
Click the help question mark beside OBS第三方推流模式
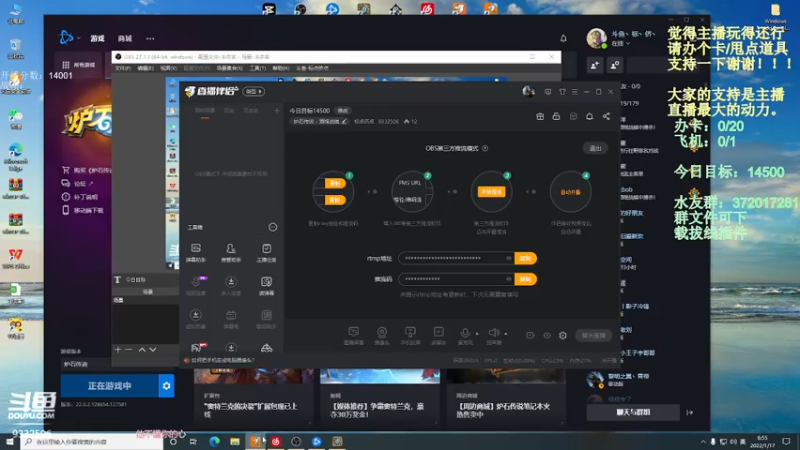485,148
